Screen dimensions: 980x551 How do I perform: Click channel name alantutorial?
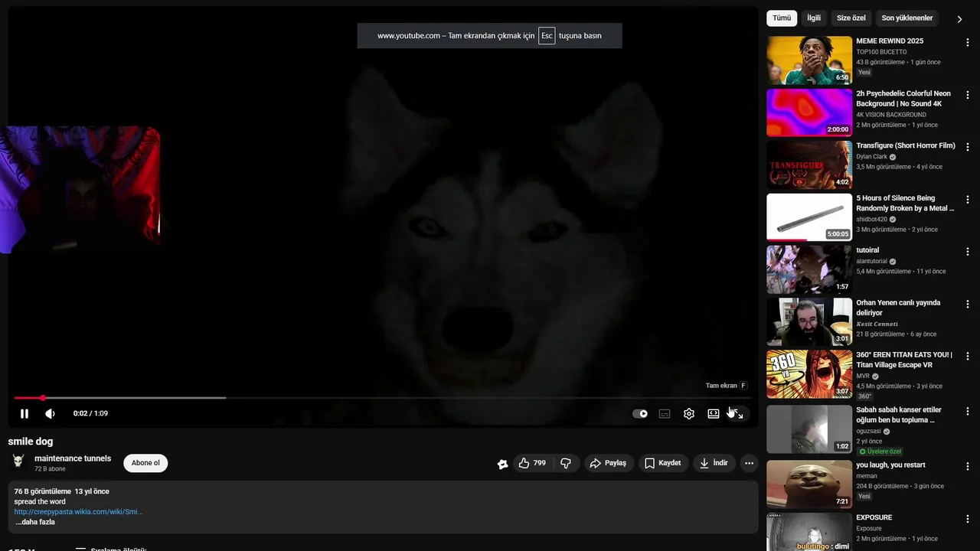(x=873, y=261)
